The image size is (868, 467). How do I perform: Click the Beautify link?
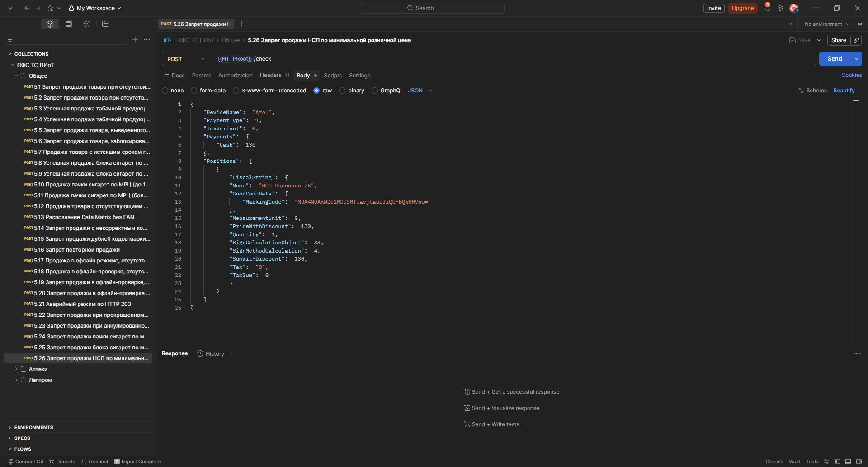point(844,91)
